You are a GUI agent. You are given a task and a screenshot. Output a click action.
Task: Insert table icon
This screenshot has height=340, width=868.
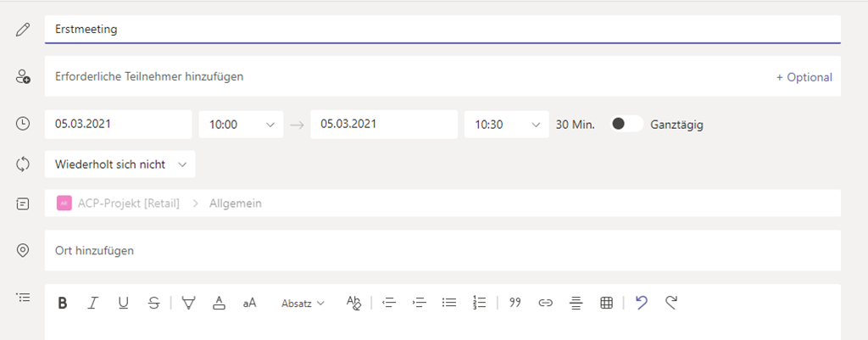606,303
